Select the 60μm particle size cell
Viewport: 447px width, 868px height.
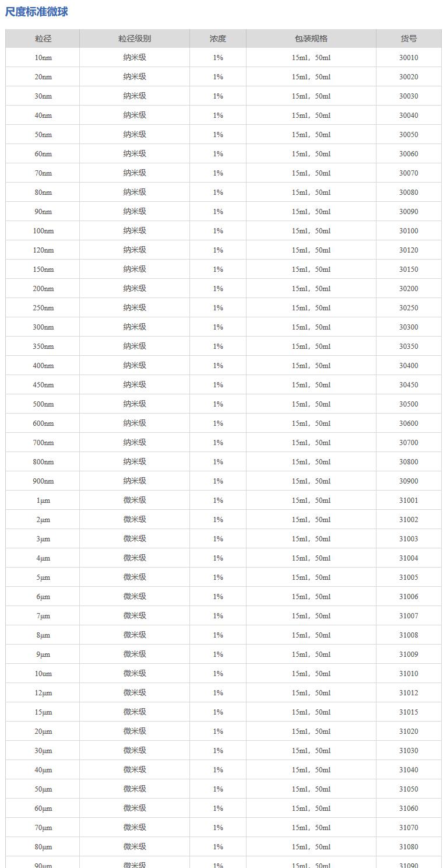click(x=43, y=808)
